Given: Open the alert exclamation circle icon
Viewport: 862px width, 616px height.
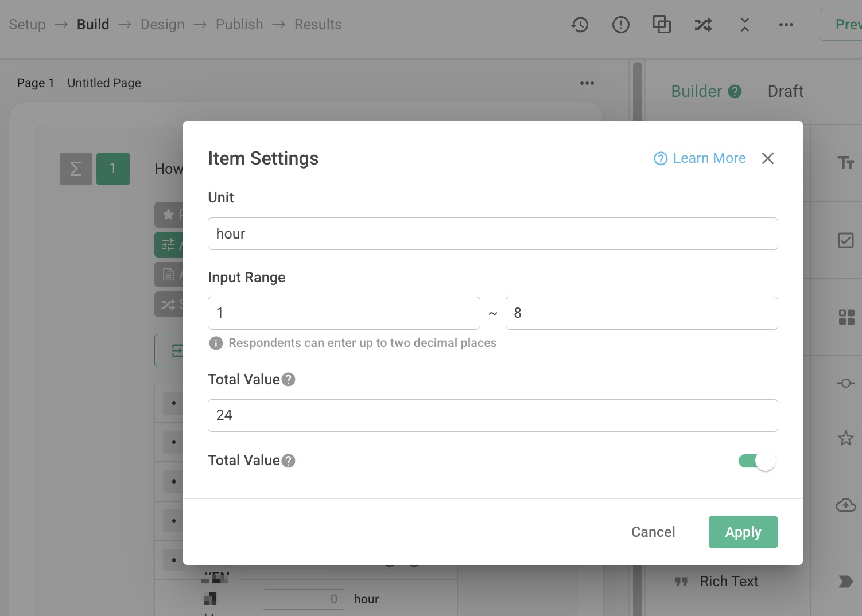Looking at the screenshot, I should (620, 25).
